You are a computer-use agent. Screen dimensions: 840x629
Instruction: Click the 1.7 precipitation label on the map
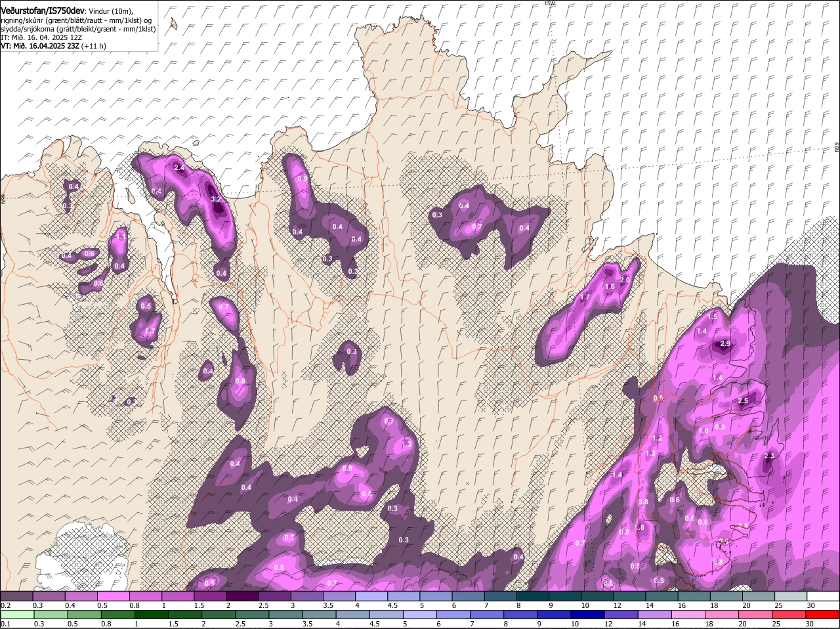(x=585, y=297)
